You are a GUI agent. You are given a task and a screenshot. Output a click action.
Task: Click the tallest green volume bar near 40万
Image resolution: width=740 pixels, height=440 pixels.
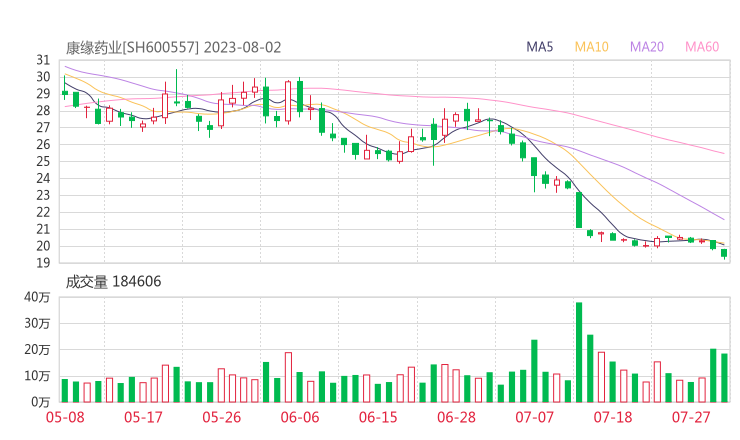coord(579,352)
